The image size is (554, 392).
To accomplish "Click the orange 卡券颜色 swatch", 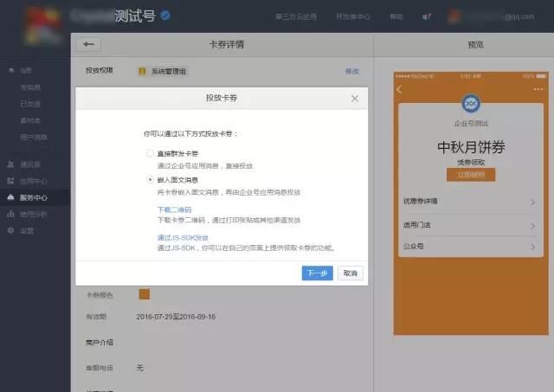I will [x=144, y=294].
